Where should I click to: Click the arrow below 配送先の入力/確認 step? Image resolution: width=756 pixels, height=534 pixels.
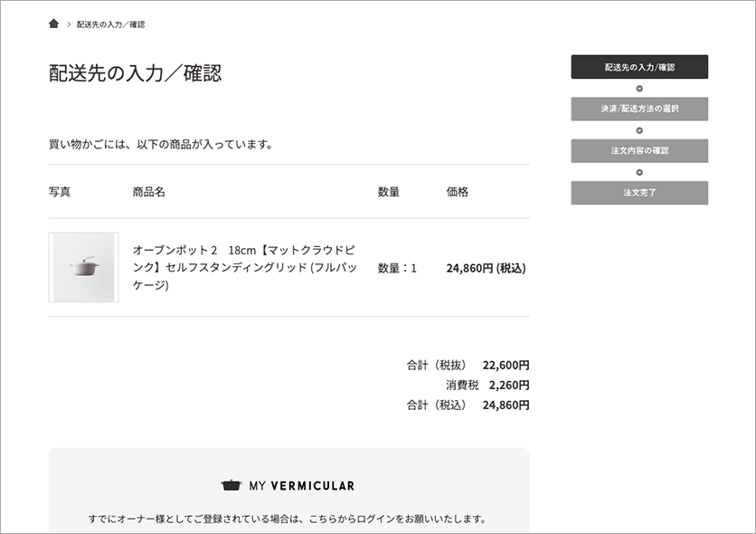(x=639, y=89)
